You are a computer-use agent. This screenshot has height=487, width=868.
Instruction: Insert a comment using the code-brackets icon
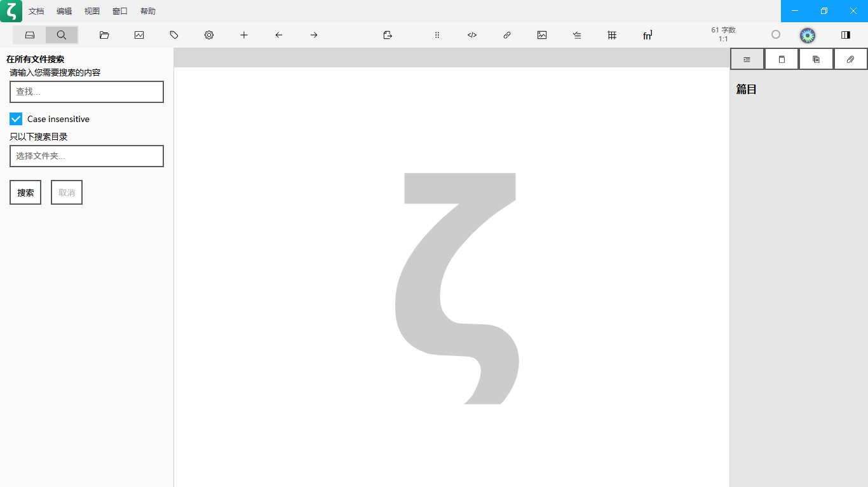click(x=472, y=35)
